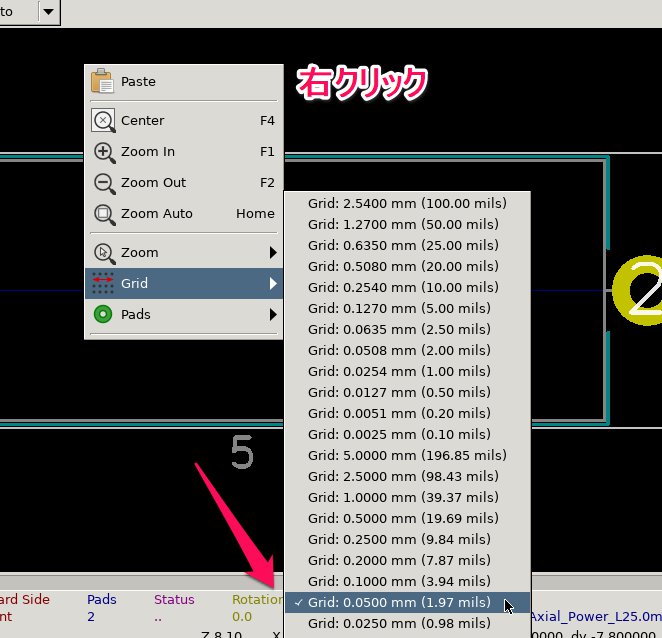This screenshot has width=662, height=638.
Task: Click the Grid dots icon
Action: click(x=103, y=284)
